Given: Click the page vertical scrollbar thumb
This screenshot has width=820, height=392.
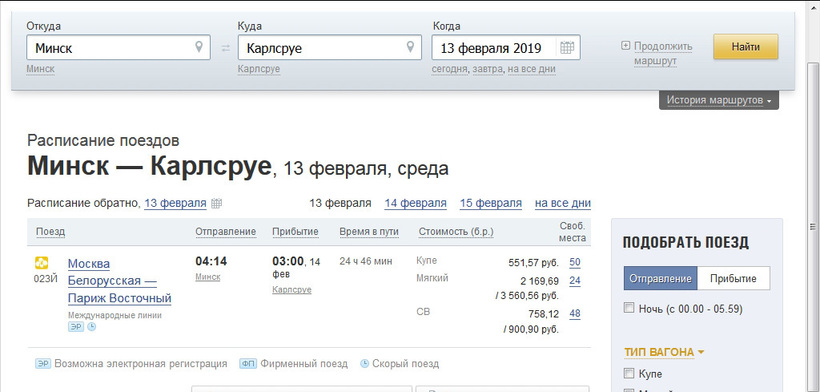Looking at the screenshot, I should point(812,226).
